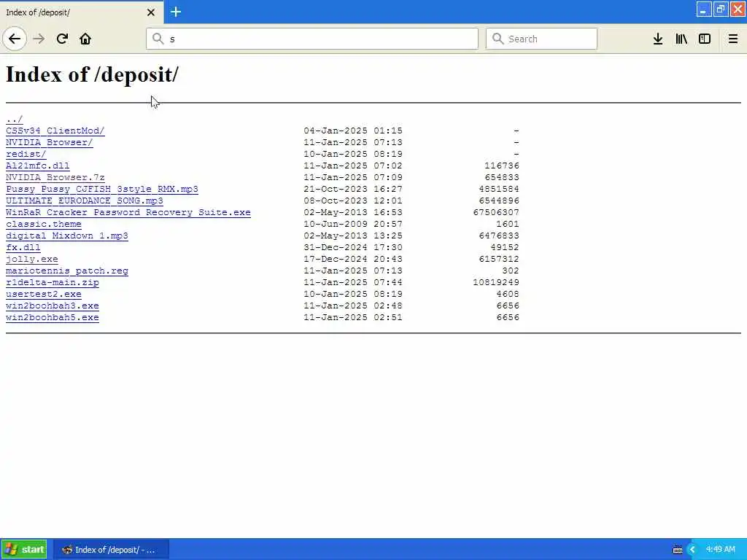Go back to the previous page
747x560 pixels.
15,39
